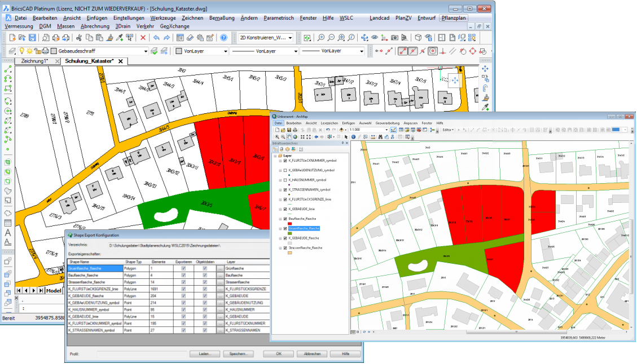The height and width of the screenshot is (364, 637).
Task: Click the blue Help question mark icon
Action: [224, 38]
